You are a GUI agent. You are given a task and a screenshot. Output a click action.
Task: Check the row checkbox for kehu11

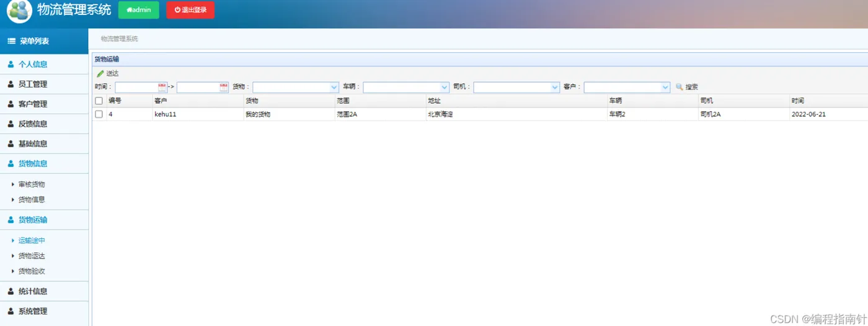tap(99, 114)
